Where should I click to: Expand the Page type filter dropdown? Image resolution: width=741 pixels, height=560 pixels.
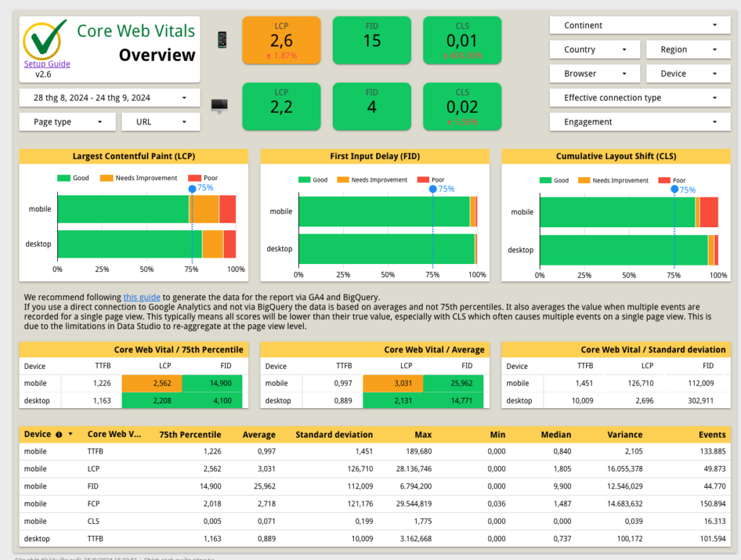67,122
